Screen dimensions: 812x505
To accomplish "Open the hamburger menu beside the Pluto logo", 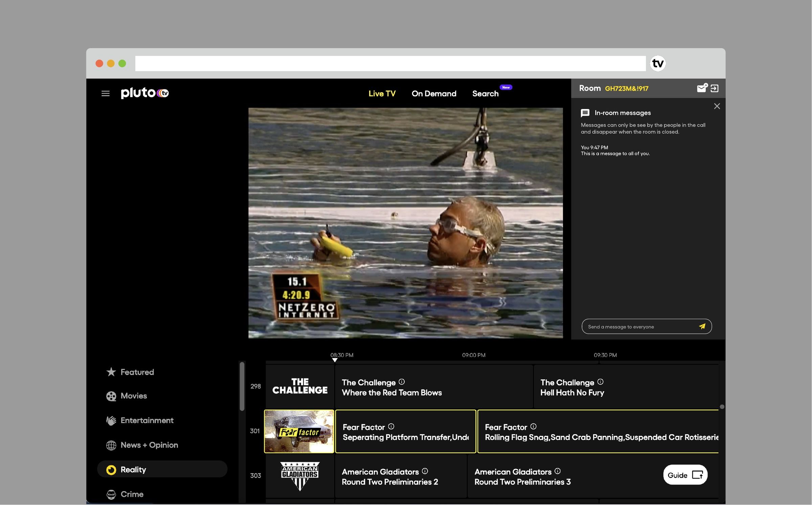I will pyautogui.click(x=106, y=93).
